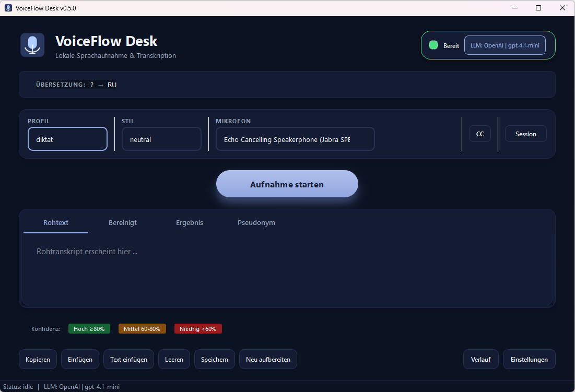This screenshot has height=392, width=575.
Task: Click Neu aufbereiten button
Action: (x=268, y=360)
